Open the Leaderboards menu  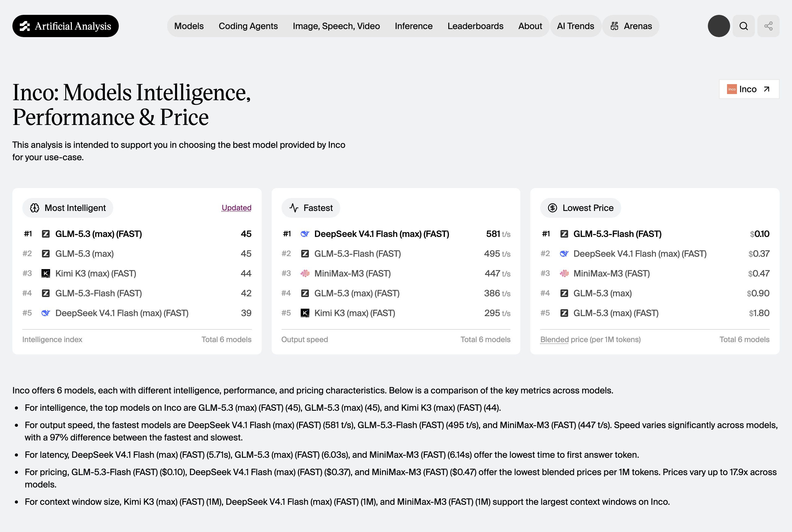click(476, 26)
